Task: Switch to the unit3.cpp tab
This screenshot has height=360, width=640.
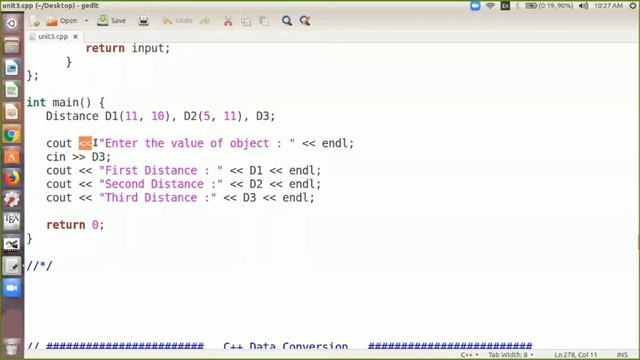Action: coord(53,37)
